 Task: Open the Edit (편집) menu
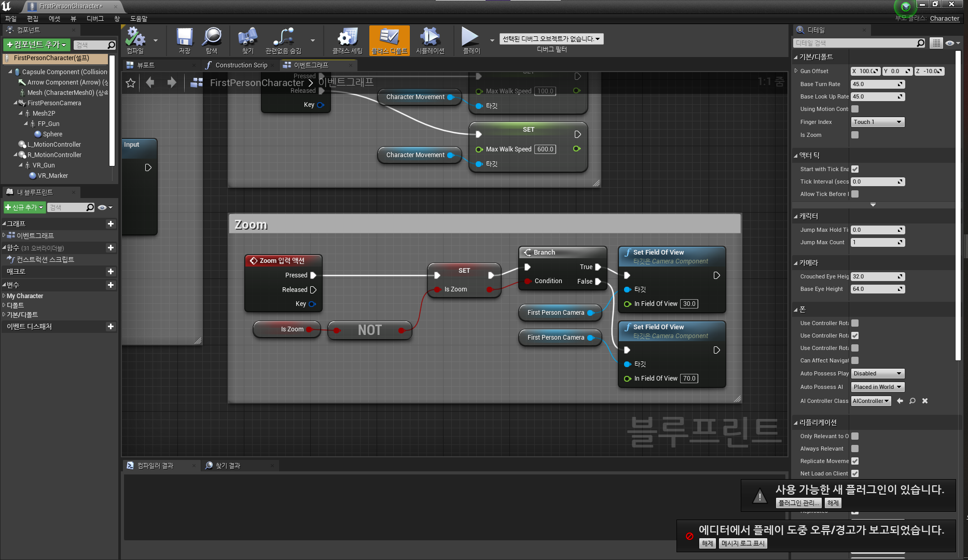(x=33, y=19)
